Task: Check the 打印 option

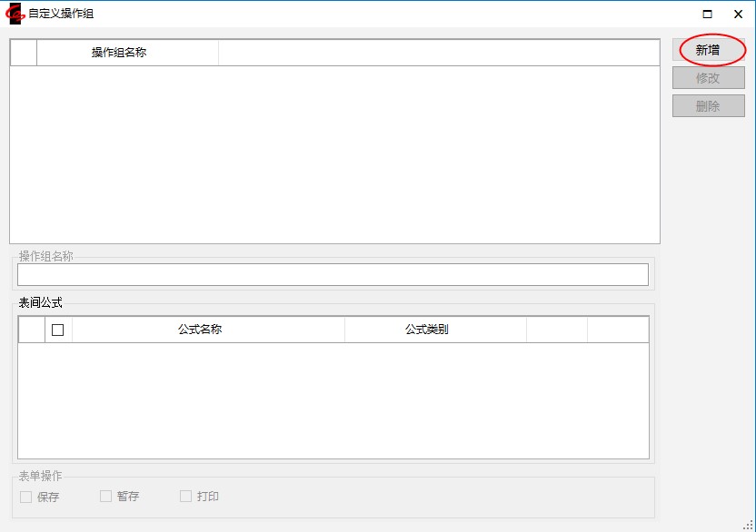Action: (x=185, y=497)
